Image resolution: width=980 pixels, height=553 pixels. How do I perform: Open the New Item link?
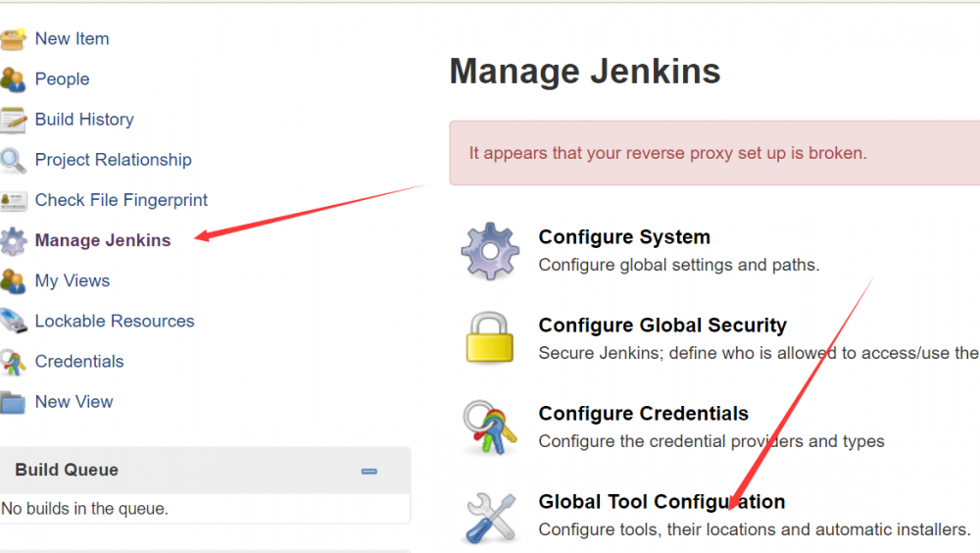click(x=72, y=39)
